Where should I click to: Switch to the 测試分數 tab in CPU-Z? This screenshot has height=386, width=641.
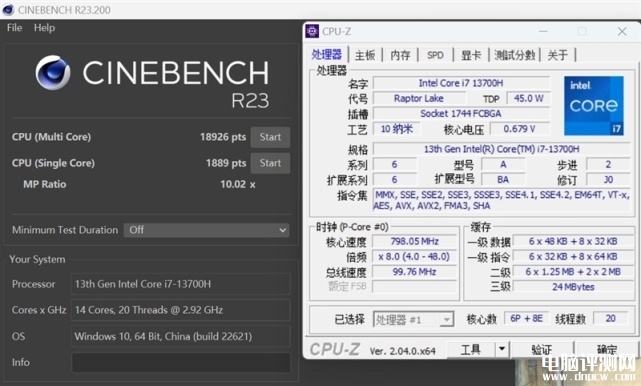(x=515, y=55)
